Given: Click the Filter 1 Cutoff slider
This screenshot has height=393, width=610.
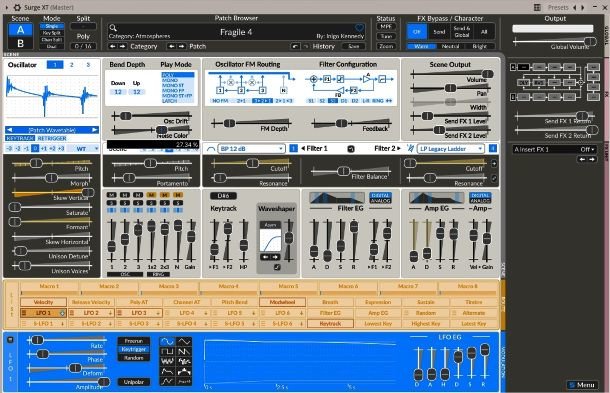Looking at the screenshot, I should (x=251, y=163).
